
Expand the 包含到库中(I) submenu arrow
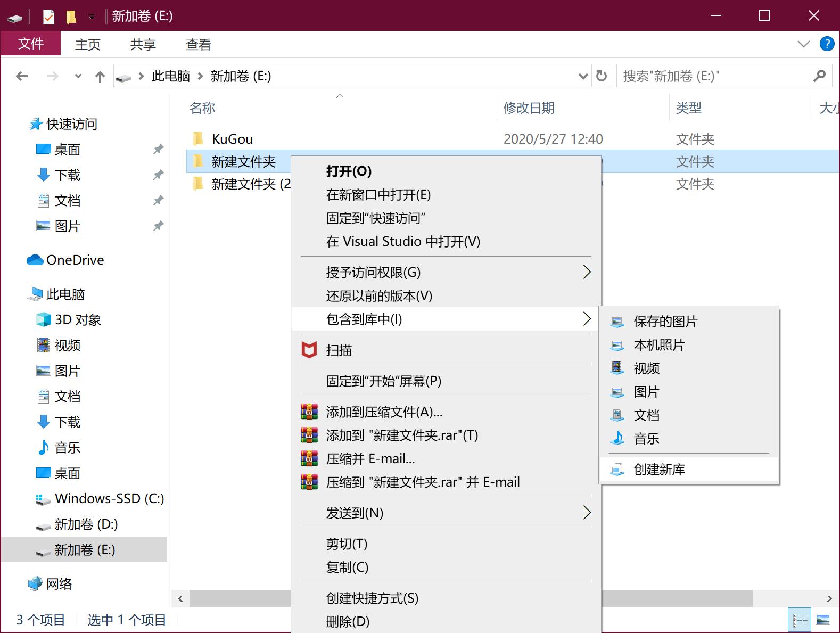[x=587, y=319]
